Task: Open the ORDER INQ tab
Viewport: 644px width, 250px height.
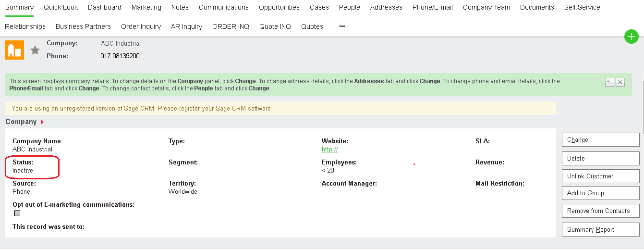Action: tap(231, 26)
